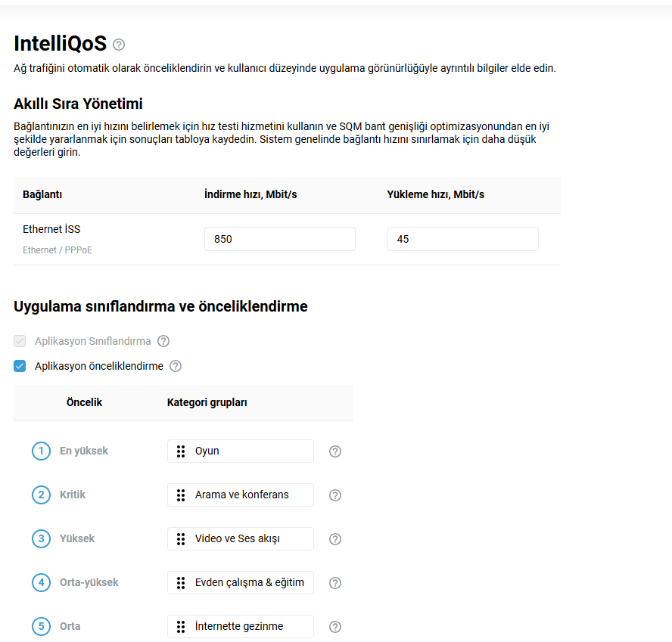
Task: Click priority number 4 circle icon
Action: (x=41, y=582)
